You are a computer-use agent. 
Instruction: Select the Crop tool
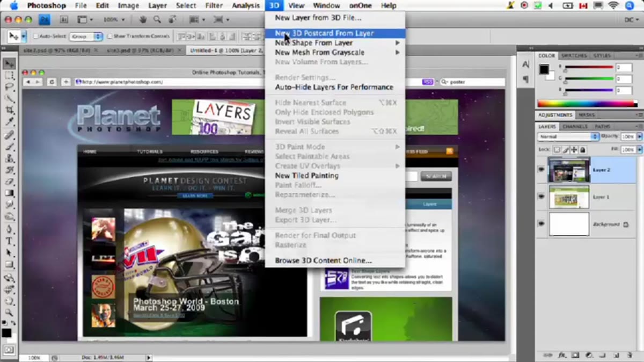(9, 109)
